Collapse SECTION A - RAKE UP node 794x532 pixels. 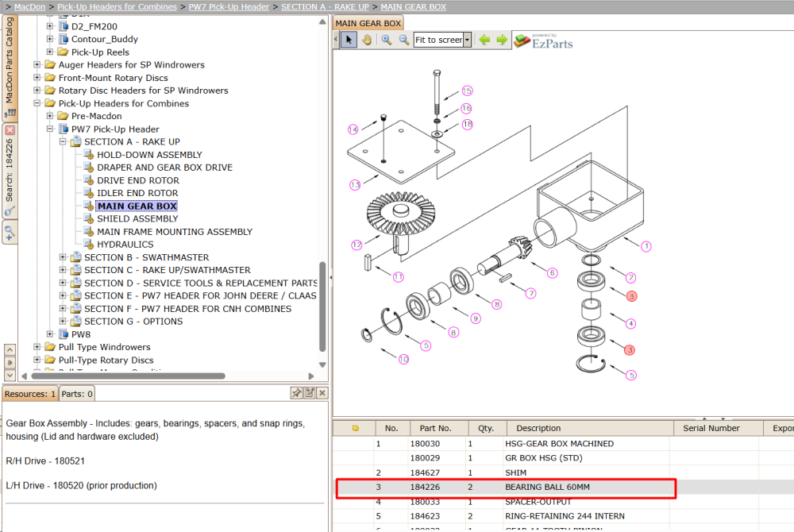click(63, 141)
